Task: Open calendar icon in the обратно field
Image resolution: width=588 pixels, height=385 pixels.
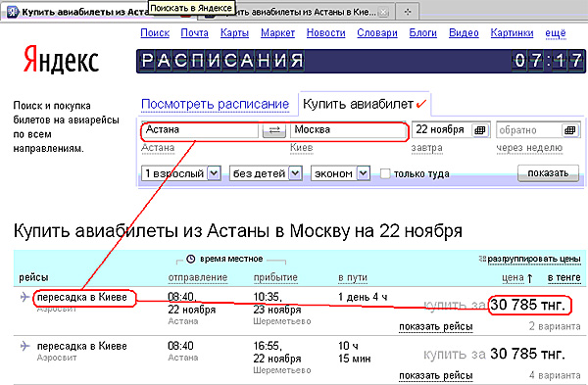Action: (x=570, y=130)
